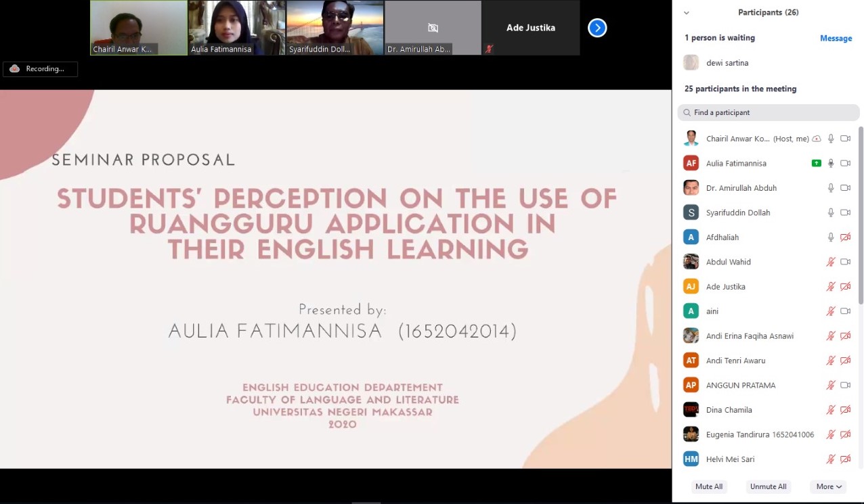The image size is (864, 504).
Task: Click Dina Chamila name in list
Action: (729, 410)
